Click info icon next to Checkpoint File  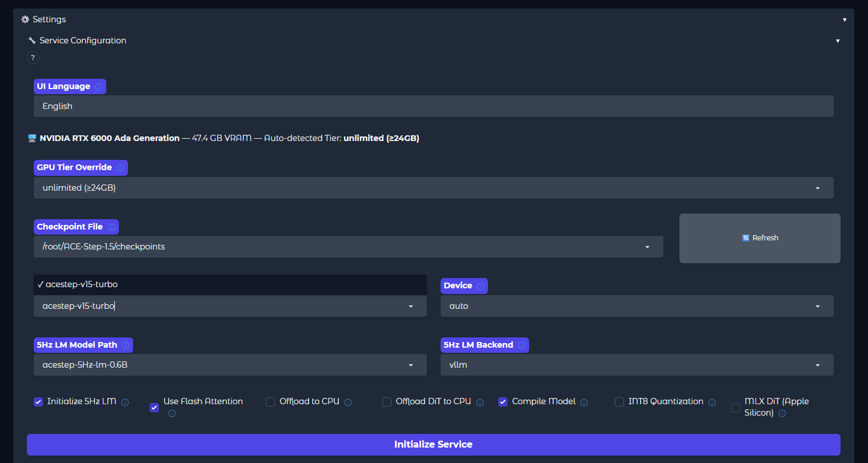pyautogui.click(x=111, y=227)
